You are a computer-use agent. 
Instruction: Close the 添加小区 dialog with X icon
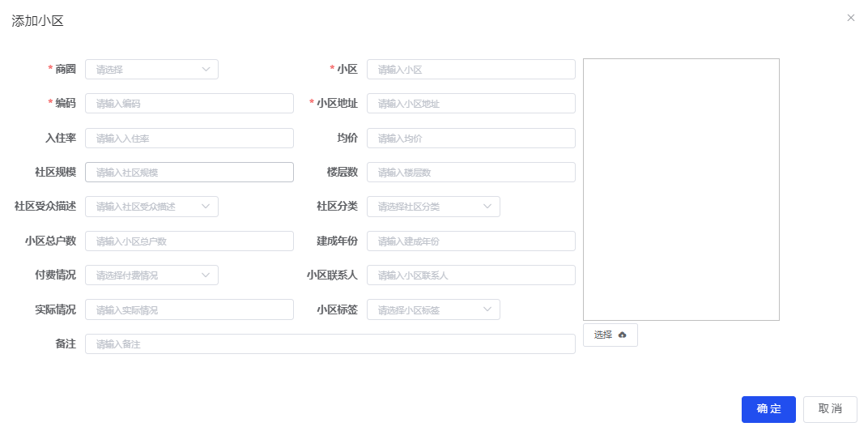pos(850,18)
